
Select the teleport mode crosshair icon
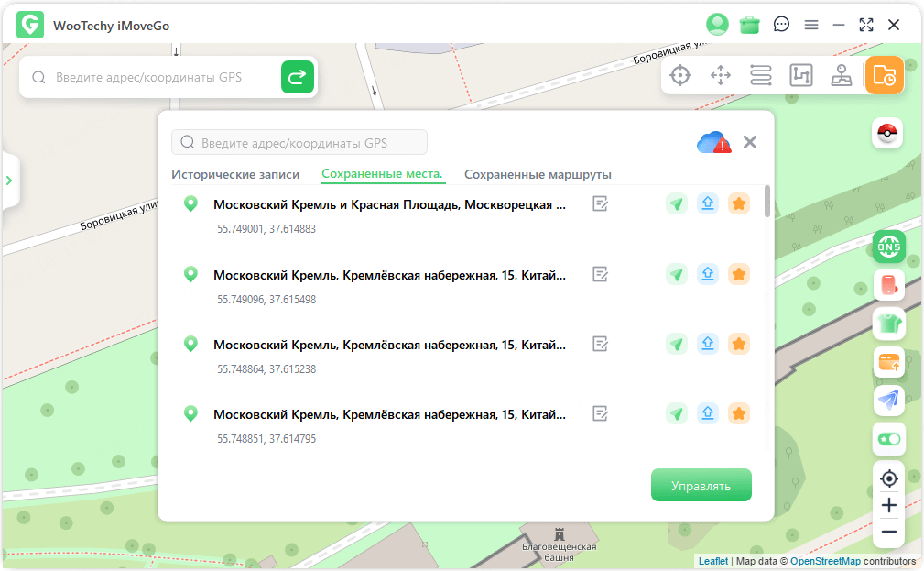(680, 75)
